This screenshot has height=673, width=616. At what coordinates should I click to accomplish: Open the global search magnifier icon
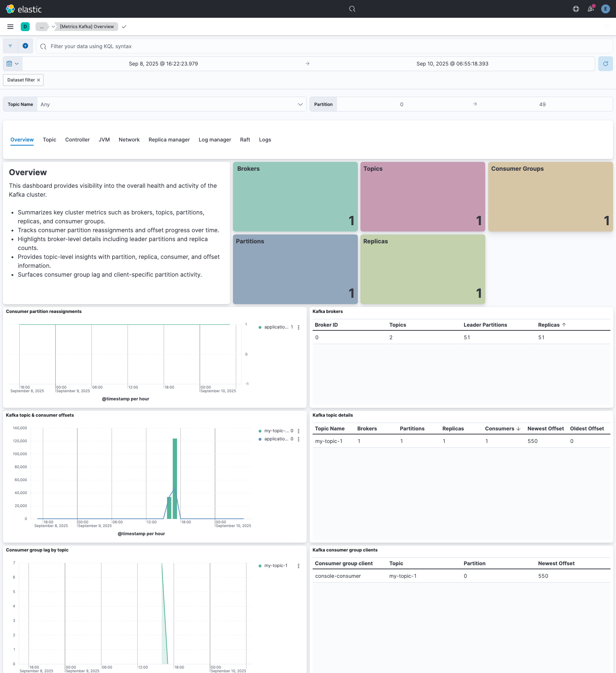[x=352, y=9]
